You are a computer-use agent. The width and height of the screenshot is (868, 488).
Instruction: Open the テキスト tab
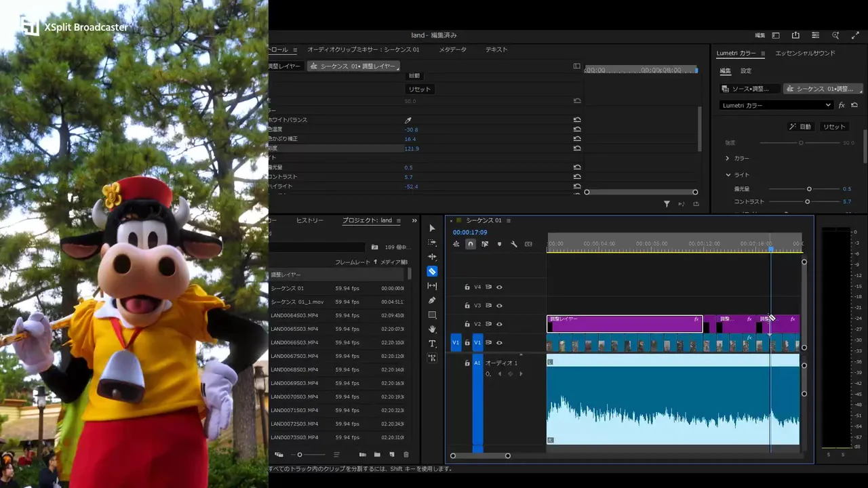[x=496, y=49]
